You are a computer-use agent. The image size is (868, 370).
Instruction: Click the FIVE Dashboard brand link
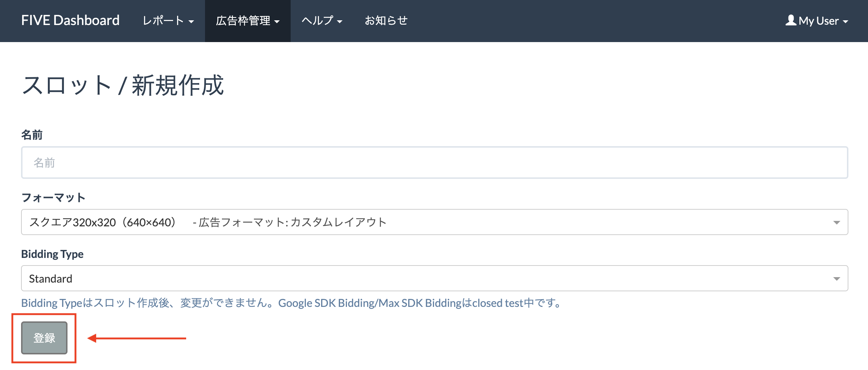[70, 21]
